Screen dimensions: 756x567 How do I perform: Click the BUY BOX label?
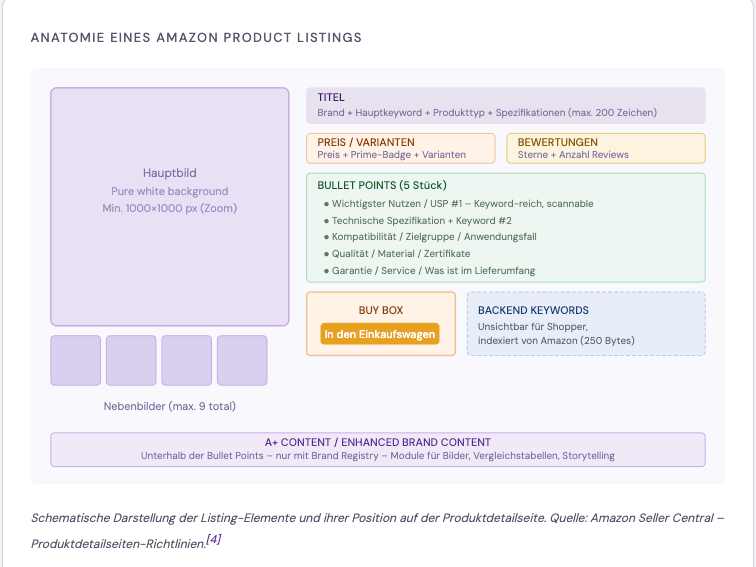pyautogui.click(x=381, y=310)
